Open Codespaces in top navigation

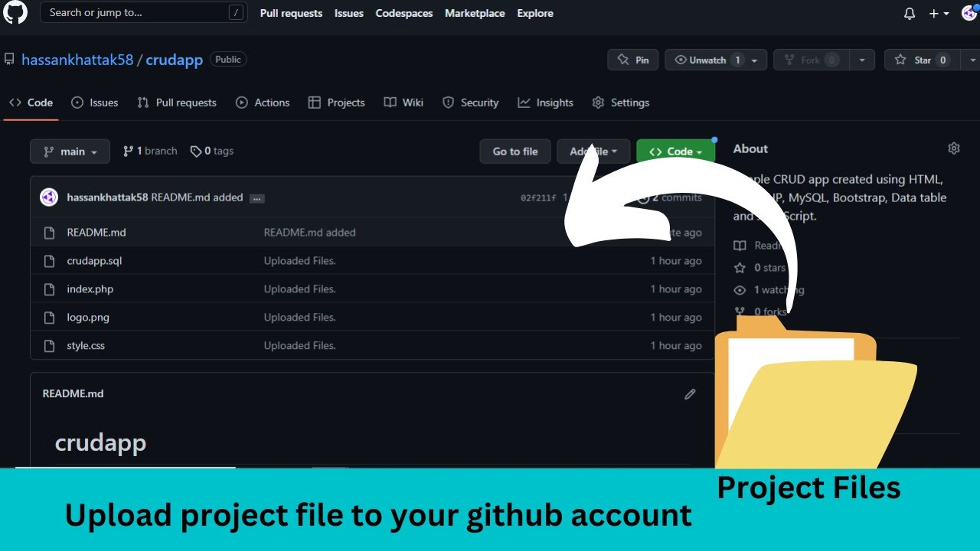click(x=403, y=13)
